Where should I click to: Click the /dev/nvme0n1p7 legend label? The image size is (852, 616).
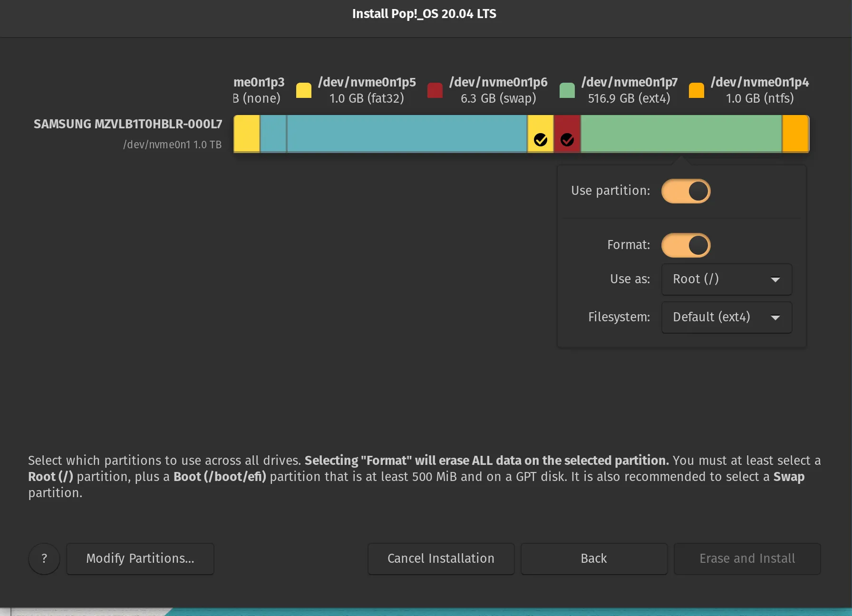tap(629, 82)
